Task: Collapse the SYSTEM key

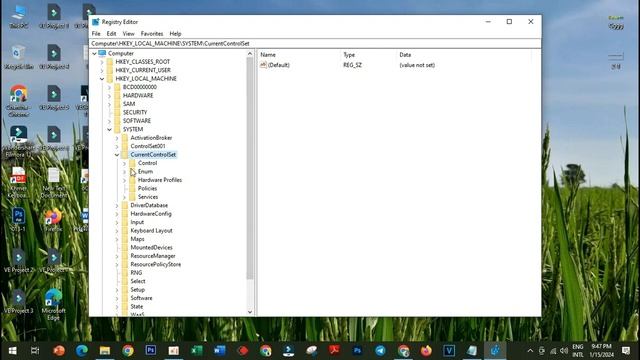Action: click(x=109, y=129)
